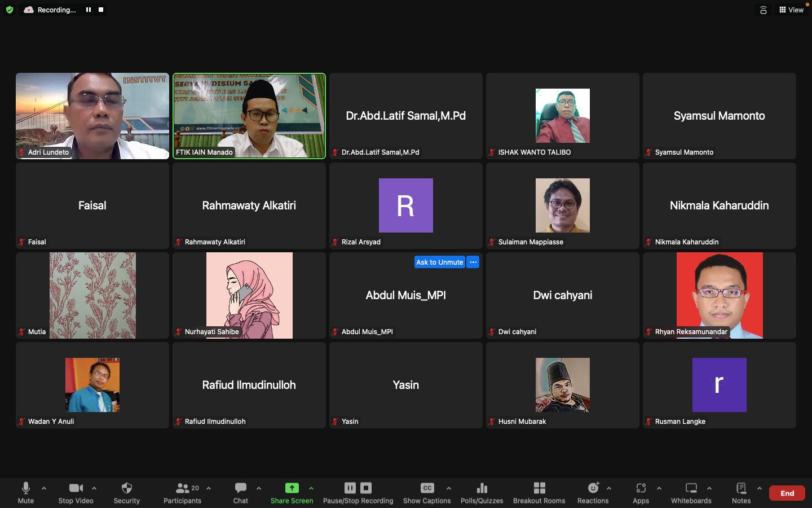Click muted mic icon beside Dwi cahyani label
812x508 pixels.
[x=492, y=332]
